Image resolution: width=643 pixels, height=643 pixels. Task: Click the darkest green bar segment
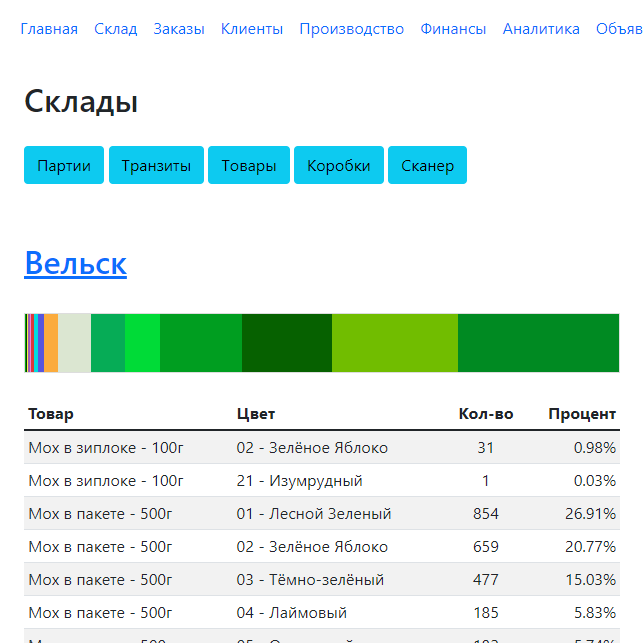click(286, 343)
